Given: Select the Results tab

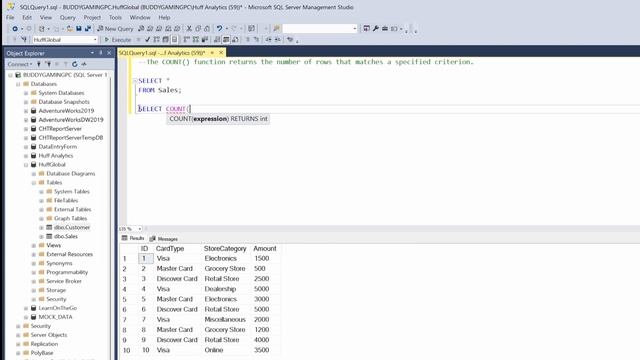Looking at the screenshot, I should click(133, 238).
